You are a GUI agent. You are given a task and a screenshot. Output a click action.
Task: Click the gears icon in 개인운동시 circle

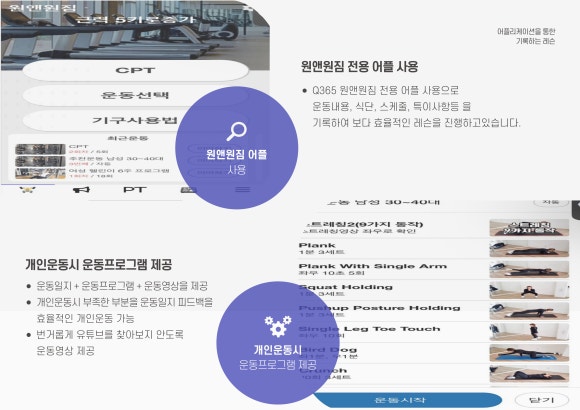point(278,326)
